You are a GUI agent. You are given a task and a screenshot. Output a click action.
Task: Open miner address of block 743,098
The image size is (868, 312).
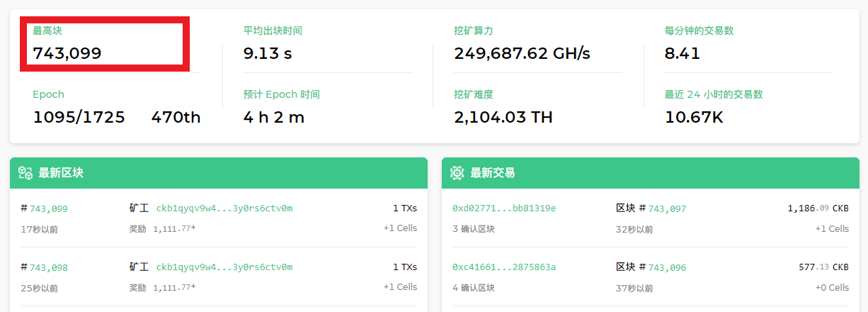click(x=224, y=267)
